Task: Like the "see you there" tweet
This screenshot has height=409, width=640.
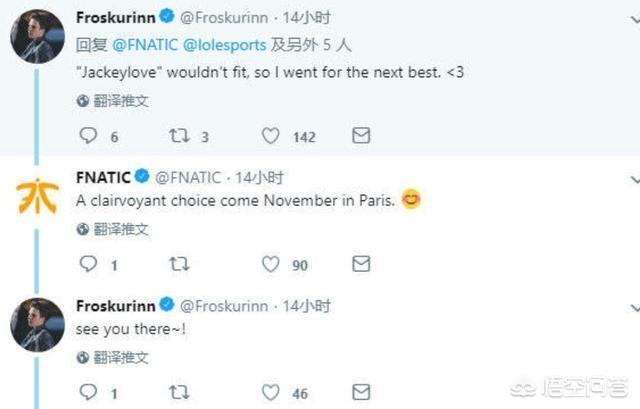Action: click(x=270, y=393)
